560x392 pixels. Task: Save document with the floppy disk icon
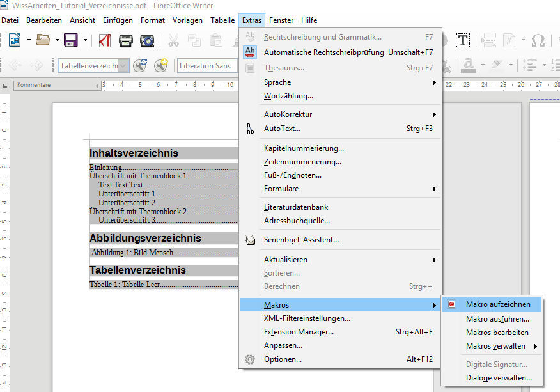tap(71, 40)
